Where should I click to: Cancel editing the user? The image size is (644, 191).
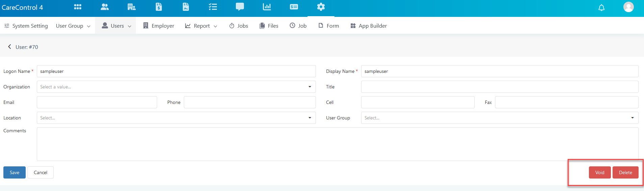tap(41, 172)
